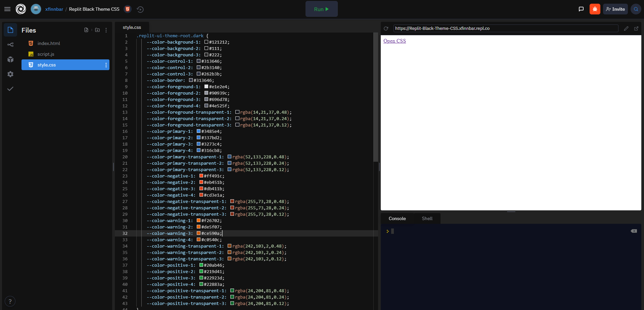Open the chat speech bubble icon

(581, 9)
